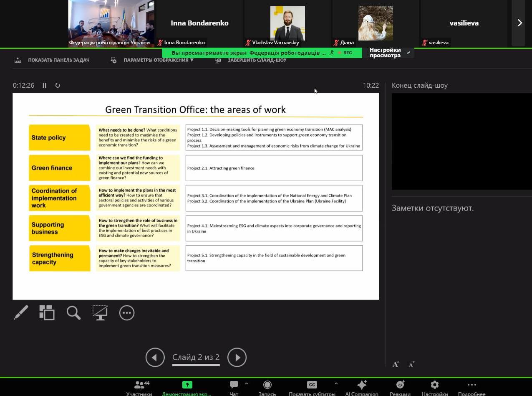Open the Participants panel in Zoom

139,388
